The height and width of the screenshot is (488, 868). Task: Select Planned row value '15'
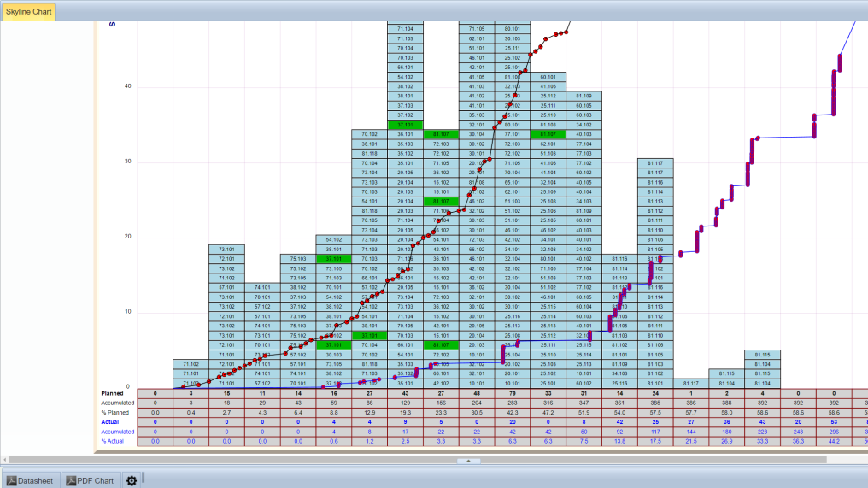pos(226,393)
